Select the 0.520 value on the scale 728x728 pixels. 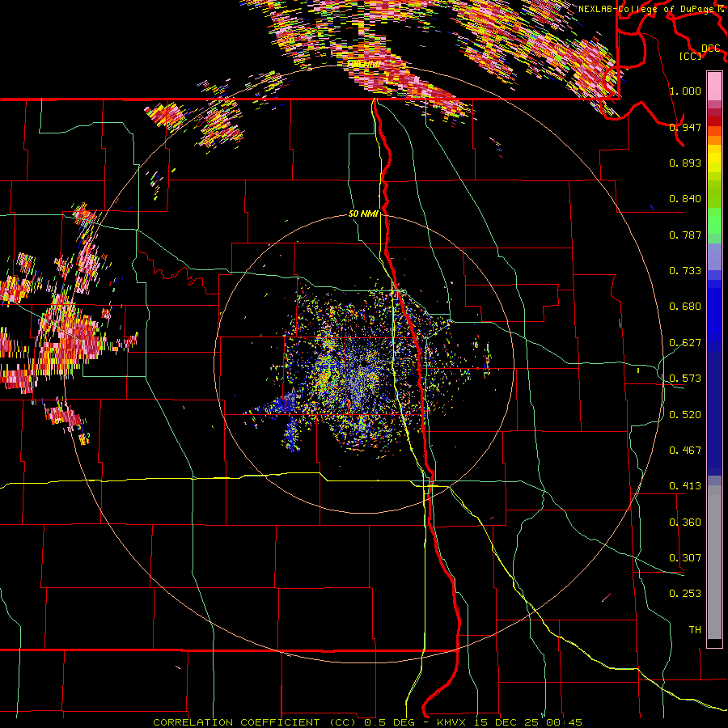click(x=685, y=415)
